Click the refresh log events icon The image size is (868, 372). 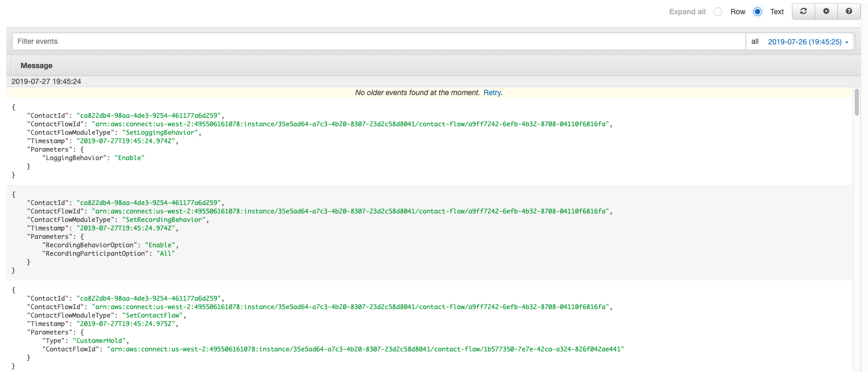click(804, 11)
